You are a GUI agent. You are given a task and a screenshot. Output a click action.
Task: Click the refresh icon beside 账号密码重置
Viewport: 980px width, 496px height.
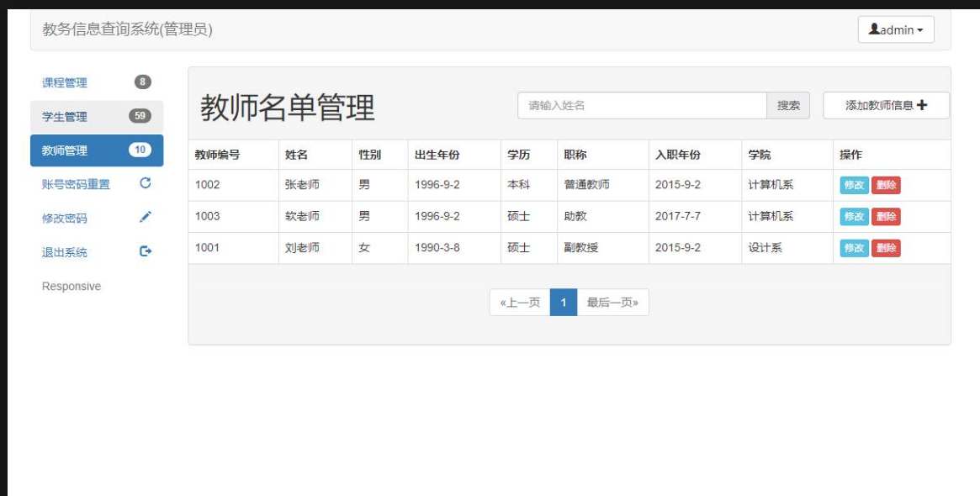(x=145, y=183)
